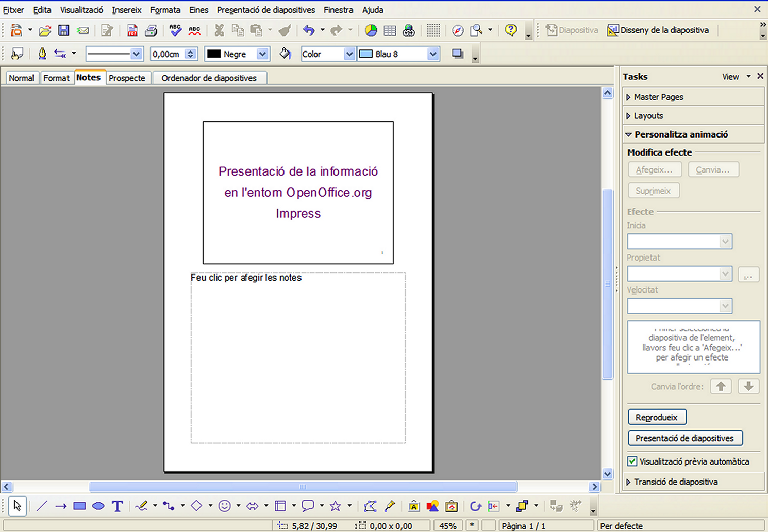Open OpenOffice help question mark
Screen dimensions: 768x532
pos(511,30)
